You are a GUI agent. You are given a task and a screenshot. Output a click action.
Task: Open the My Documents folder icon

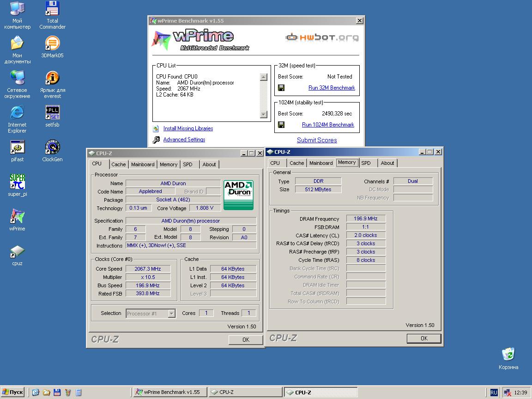coord(17,50)
